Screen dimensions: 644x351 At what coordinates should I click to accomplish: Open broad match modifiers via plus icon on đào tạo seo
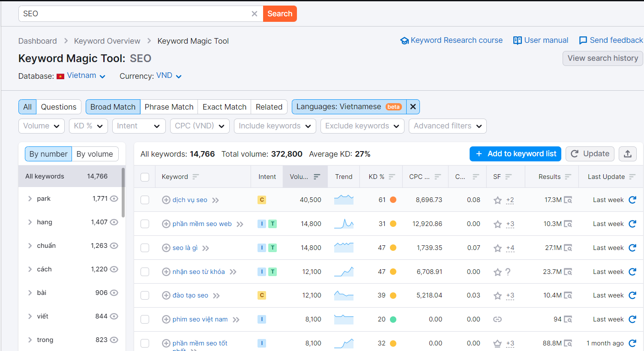tap(166, 295)
